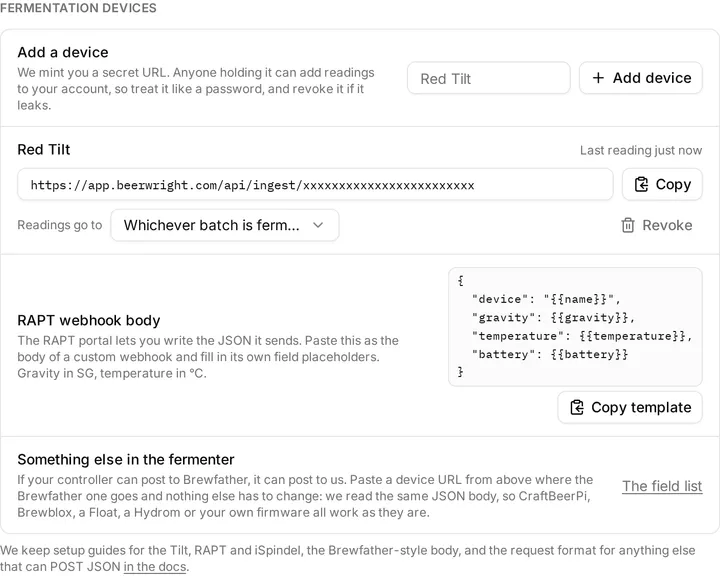The width and height of the screenshot is (720, 576).
Task: Open the 'Readings go to' batch dropdown
Action: (x=225, y=225)
